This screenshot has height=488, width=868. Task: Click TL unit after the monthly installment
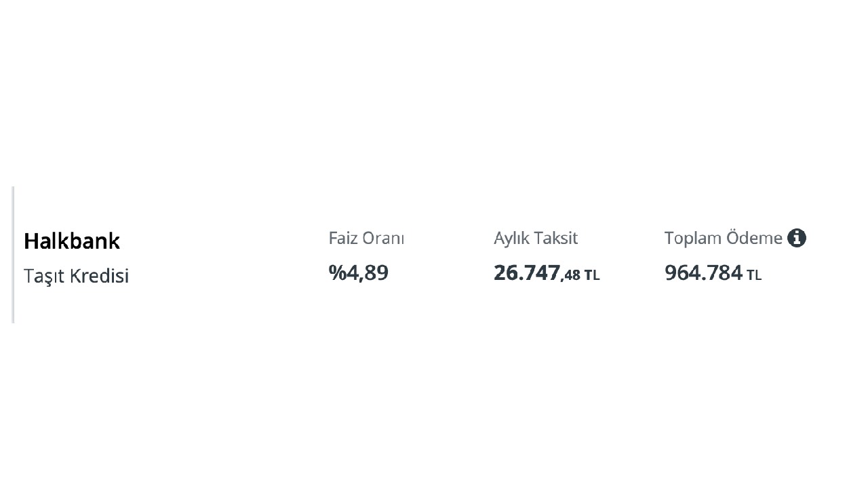pos(592,275)
